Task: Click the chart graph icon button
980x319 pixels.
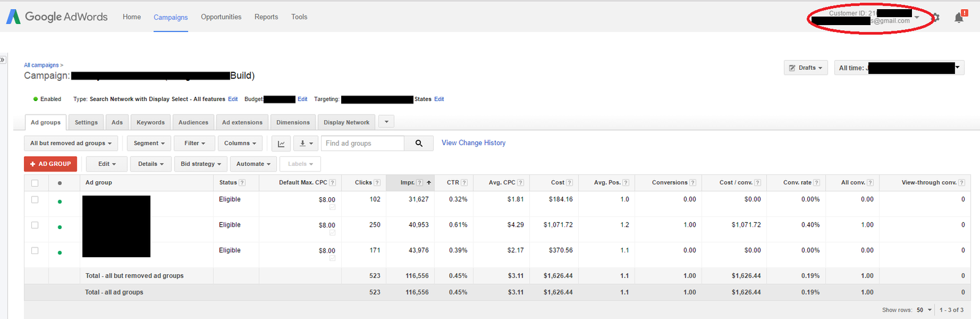Action: pyautogui.click(x=281, y=143)
